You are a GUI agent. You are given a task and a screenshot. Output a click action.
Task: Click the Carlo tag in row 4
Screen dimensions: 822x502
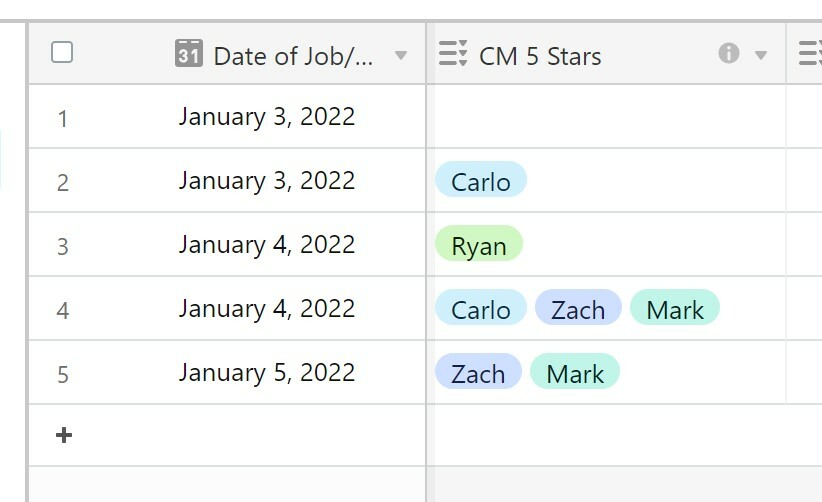pyautogui.click(x=481, y=307)
